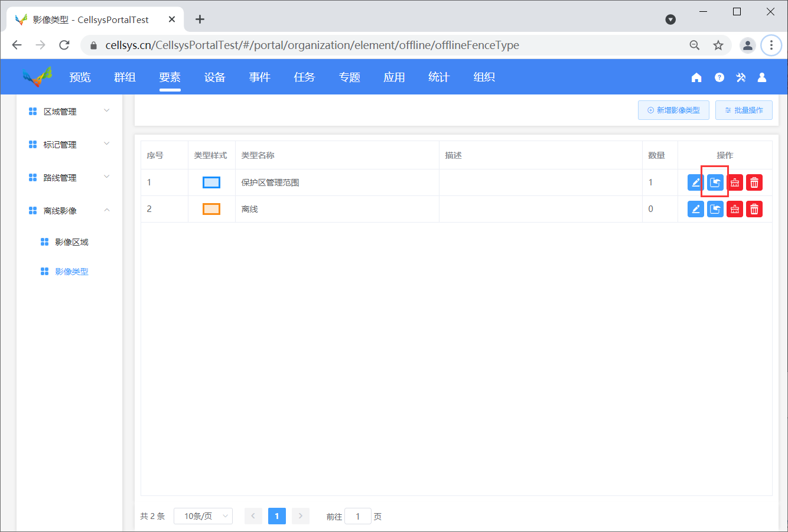Click the delete trash icon for 离线 row
Screen dimensions: 788x532
coord(754,209)
